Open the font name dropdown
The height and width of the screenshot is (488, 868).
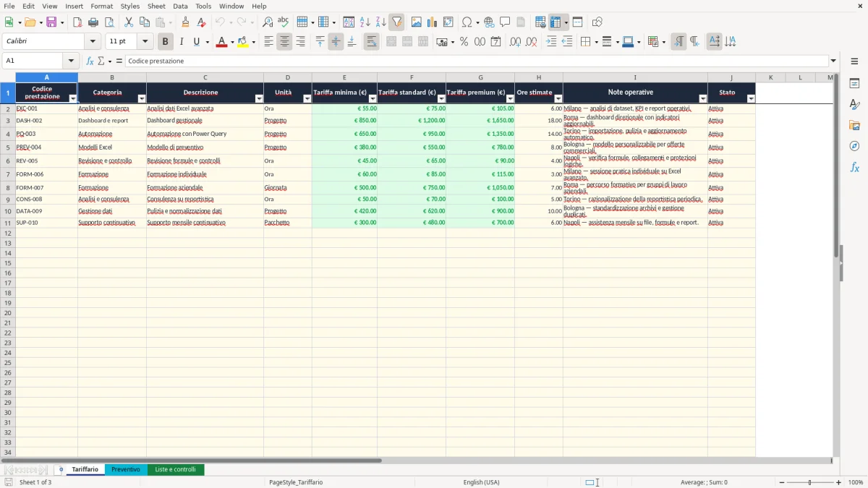pos(93,42)
